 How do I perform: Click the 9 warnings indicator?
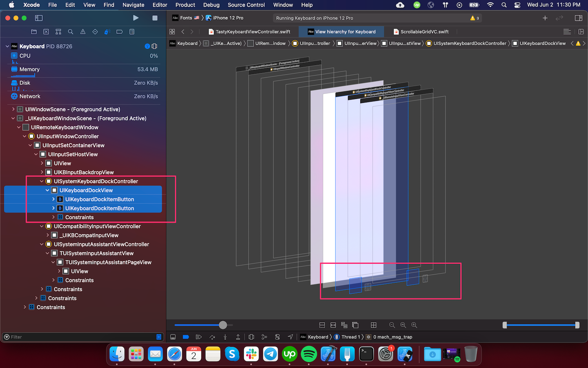(474, 18)
